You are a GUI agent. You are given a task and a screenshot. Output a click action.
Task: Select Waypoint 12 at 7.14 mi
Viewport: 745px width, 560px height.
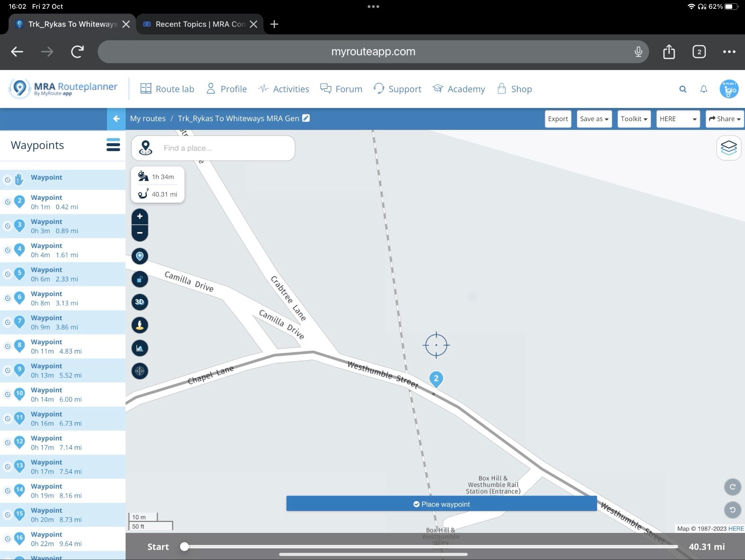tap(63, 443)
